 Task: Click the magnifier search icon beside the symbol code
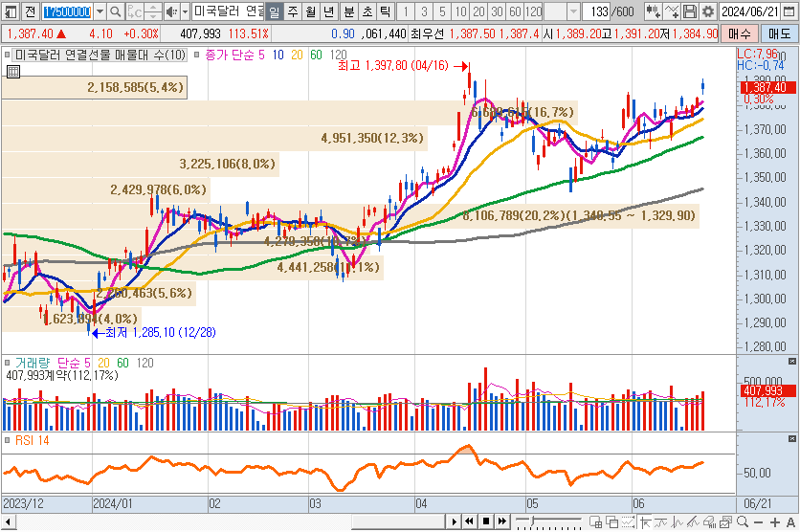(115, 11)
